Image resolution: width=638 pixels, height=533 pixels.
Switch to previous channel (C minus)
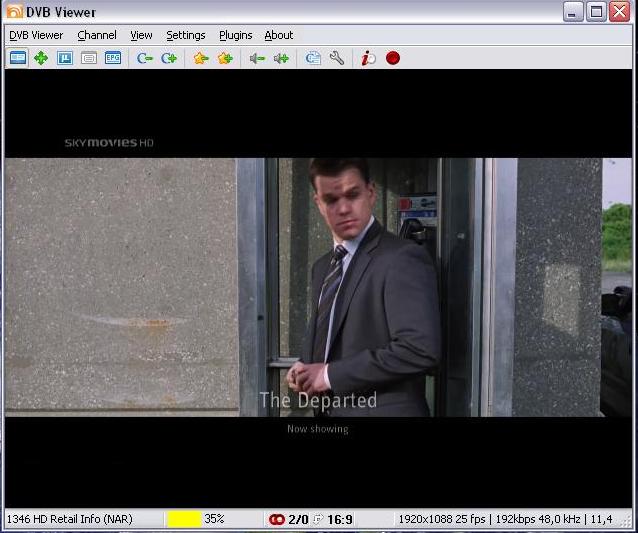point(144,58)
